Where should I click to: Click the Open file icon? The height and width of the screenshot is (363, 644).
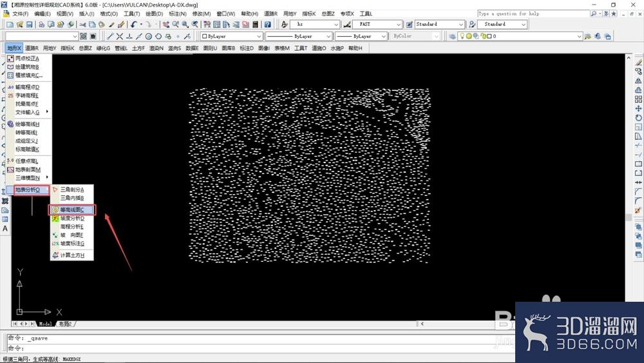point(19,25)
